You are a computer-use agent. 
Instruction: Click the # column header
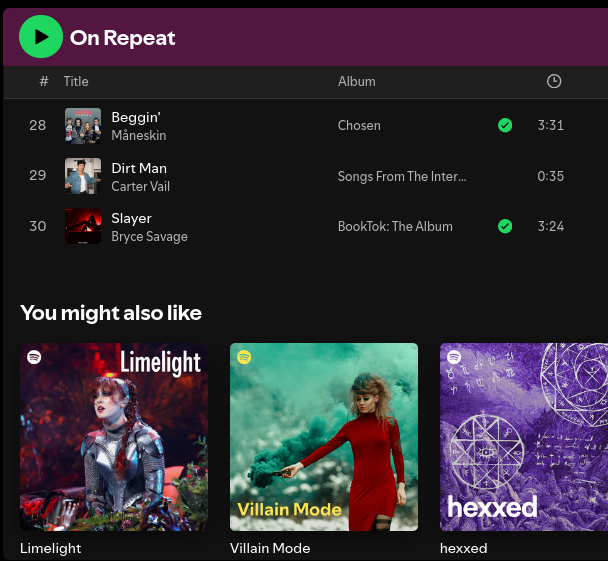[44, 81]
